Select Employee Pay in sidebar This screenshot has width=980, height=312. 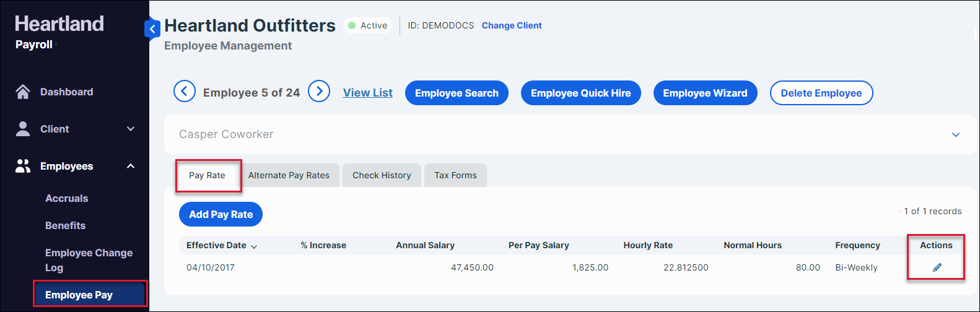90,295
